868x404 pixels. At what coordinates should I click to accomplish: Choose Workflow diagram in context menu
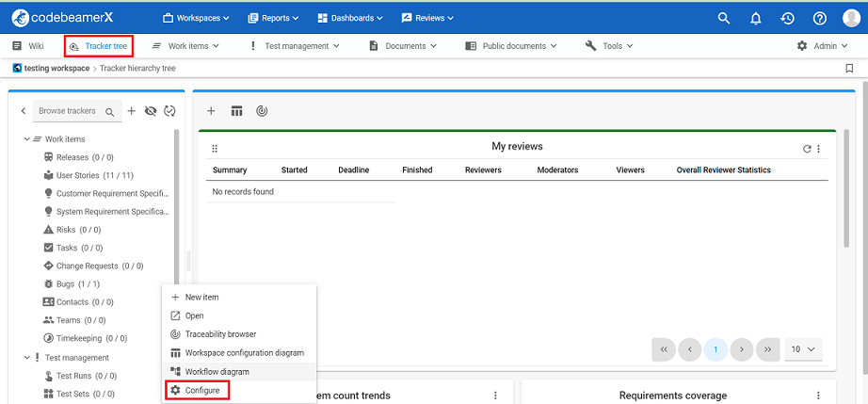[x=217, y=372]
